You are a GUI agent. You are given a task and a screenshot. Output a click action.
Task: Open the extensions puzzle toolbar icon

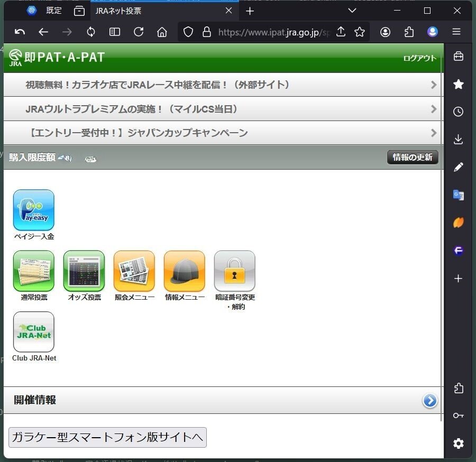(x=409, y=32)
